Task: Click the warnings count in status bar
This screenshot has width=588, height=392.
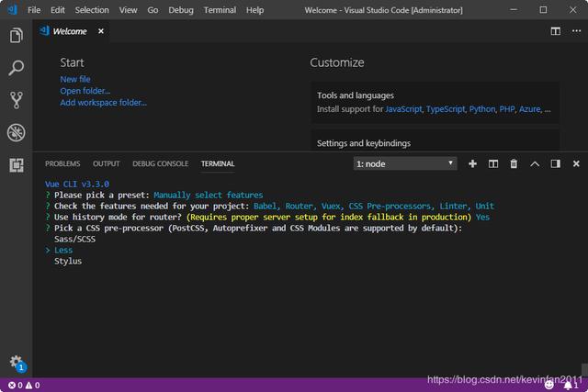Action: coord(32,386)
